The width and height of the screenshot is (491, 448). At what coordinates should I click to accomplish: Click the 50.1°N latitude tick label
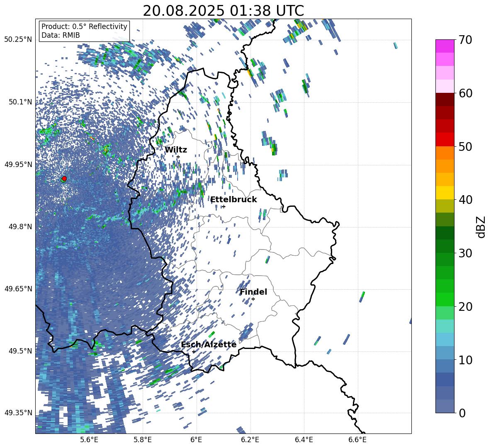pos(20,102)
